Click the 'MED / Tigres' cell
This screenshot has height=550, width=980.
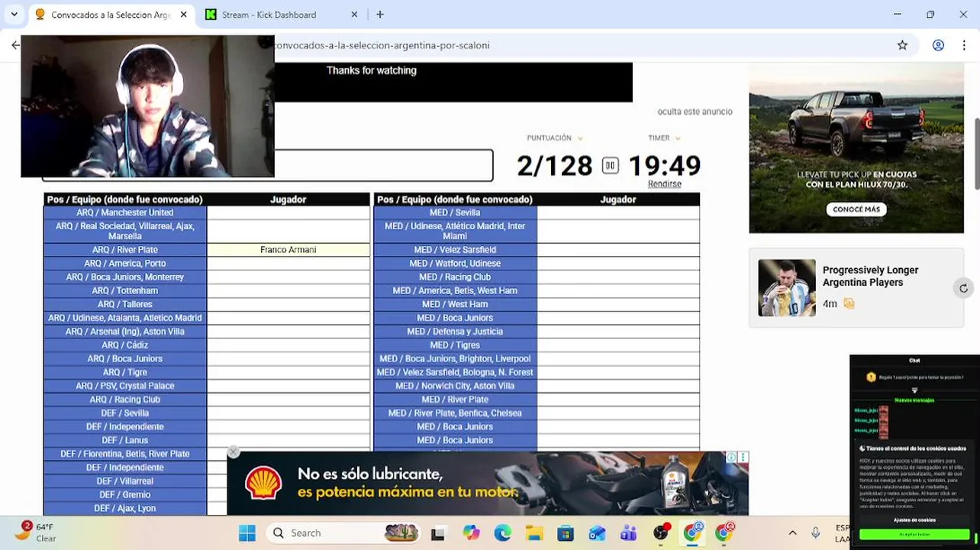point(455,345)
